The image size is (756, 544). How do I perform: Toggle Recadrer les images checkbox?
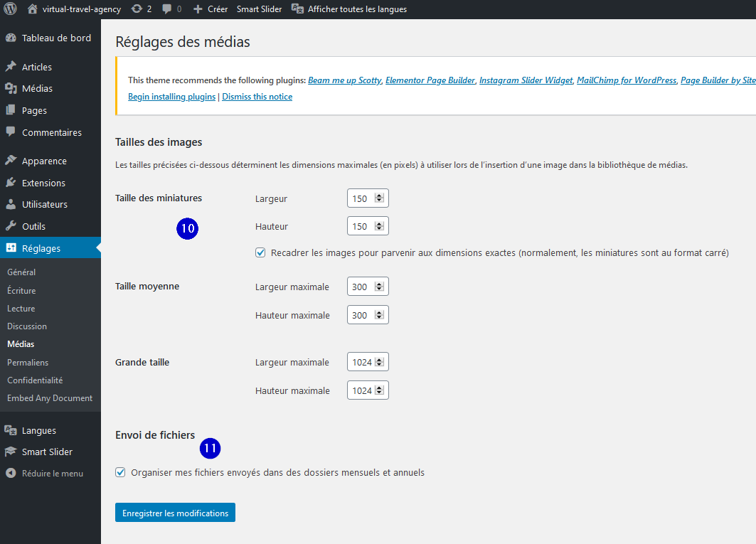(260, 252)
